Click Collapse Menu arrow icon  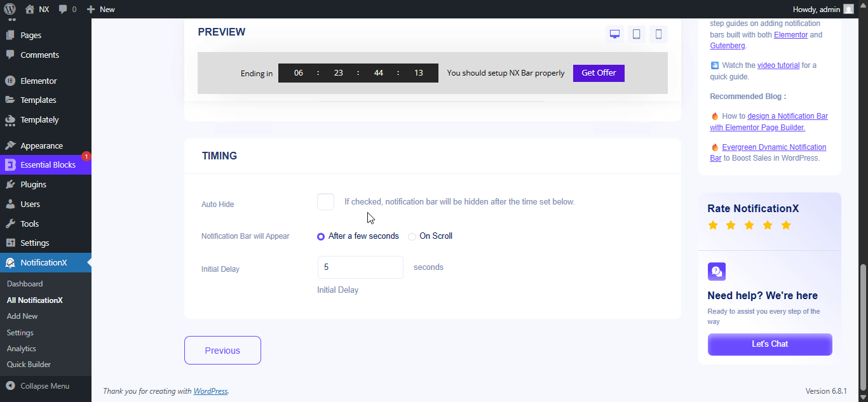(x=10, y=386)
